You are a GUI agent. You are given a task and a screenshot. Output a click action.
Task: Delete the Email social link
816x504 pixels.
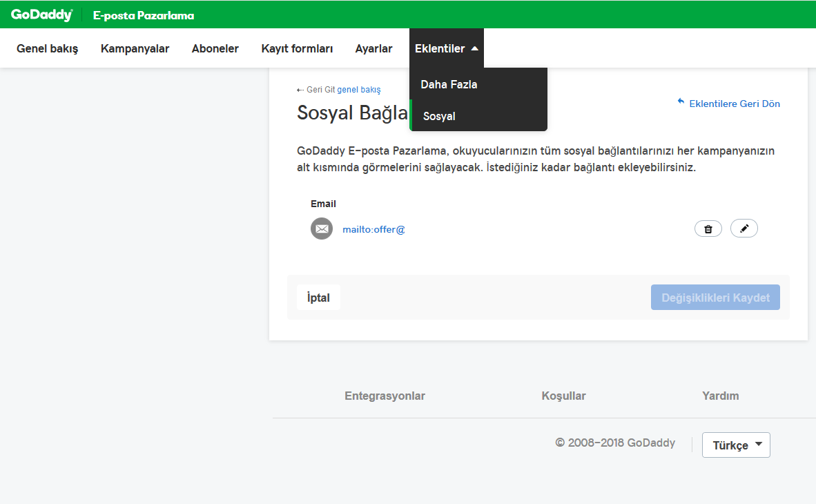tap(708, 229)
